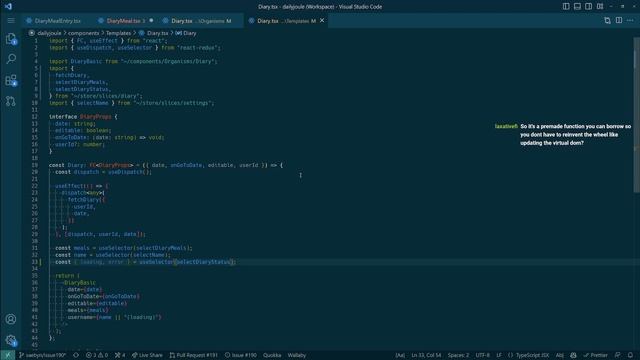Screen dimensions: 640x360
Task: Open errors and warnings count in status bar
Action: click(97, 355)
